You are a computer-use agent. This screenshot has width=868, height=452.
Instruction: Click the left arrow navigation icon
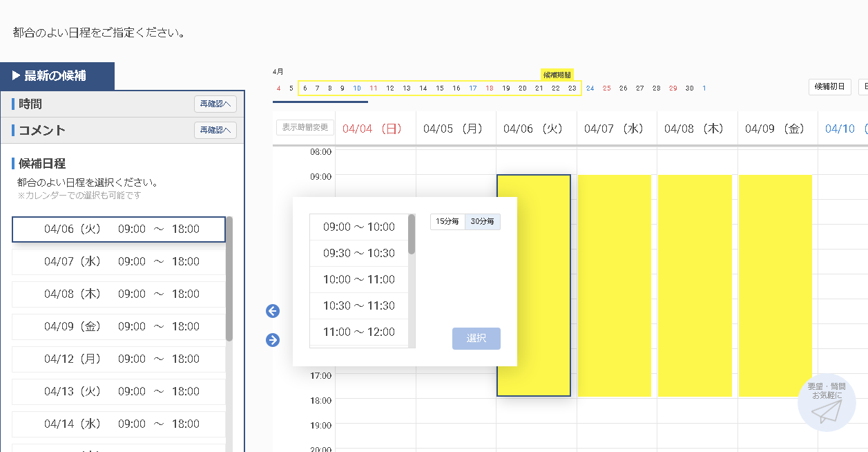pos(273,312)
